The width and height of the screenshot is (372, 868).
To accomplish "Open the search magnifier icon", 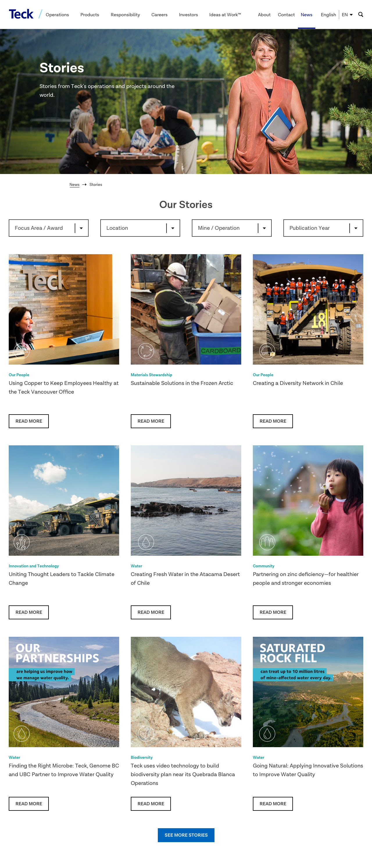I will click(x=361, y=15).
